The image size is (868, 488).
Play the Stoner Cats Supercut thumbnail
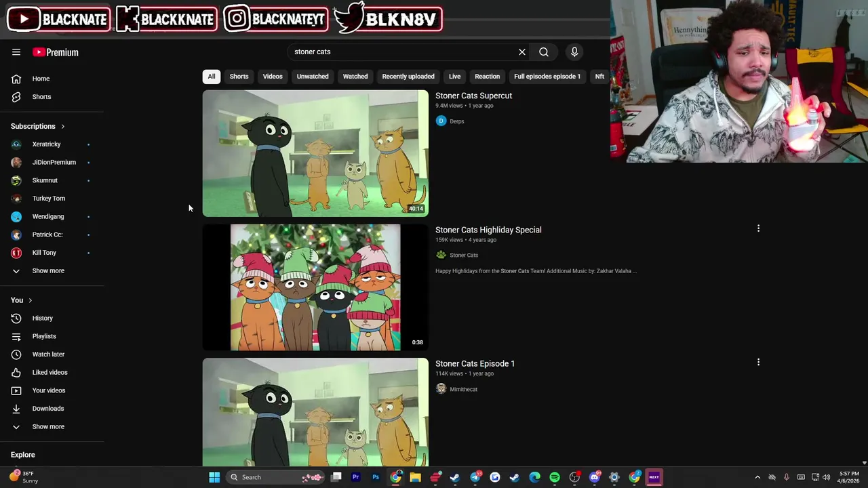[315, 153]
